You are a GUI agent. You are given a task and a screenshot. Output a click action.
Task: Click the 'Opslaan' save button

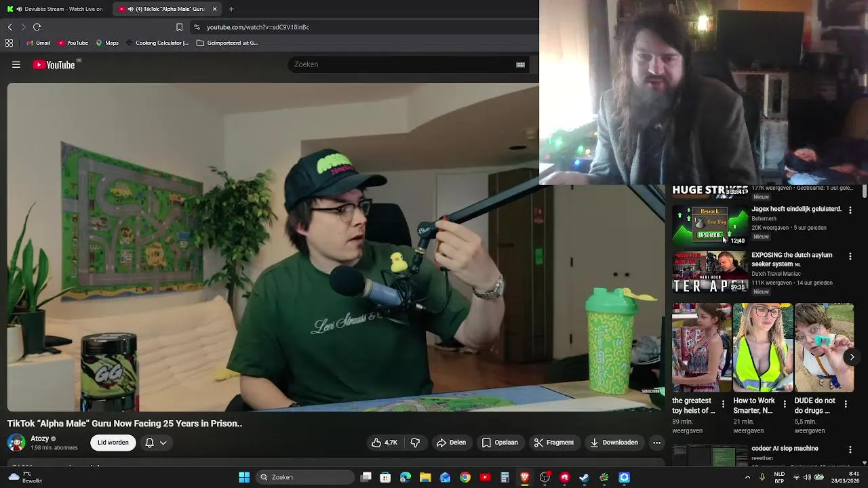coord(500,443)
